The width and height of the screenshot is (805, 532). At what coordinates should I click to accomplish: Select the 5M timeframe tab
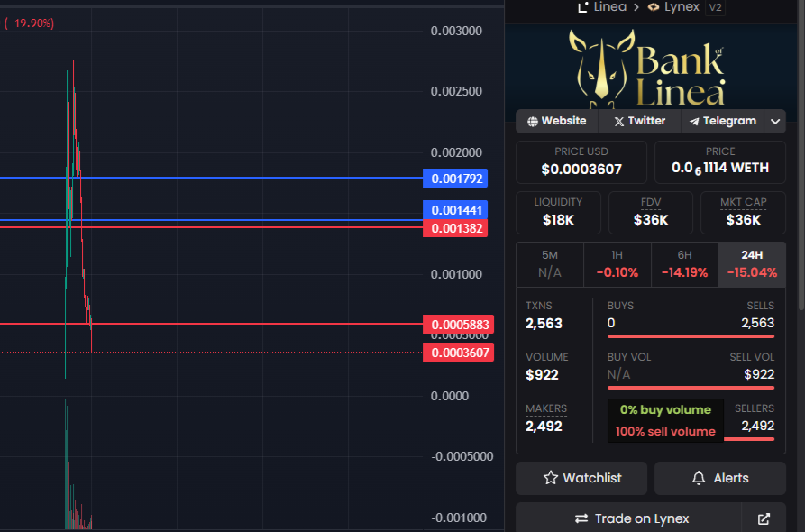pyautogui.click(x=550, y=264)
